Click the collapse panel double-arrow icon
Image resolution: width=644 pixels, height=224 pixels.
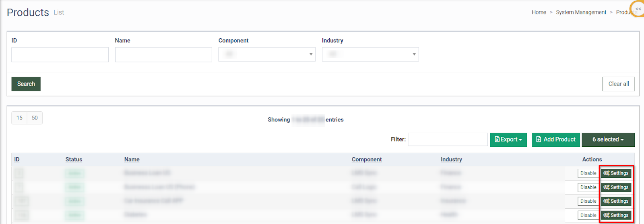(638, 9)
